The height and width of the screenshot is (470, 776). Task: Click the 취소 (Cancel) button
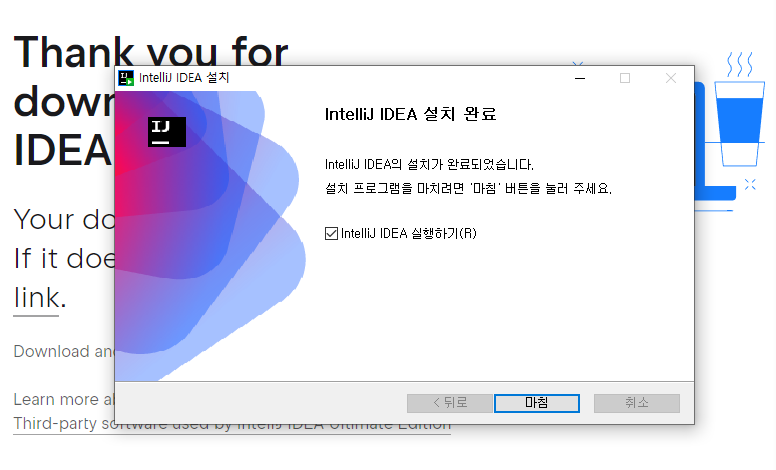coord(636,403)
